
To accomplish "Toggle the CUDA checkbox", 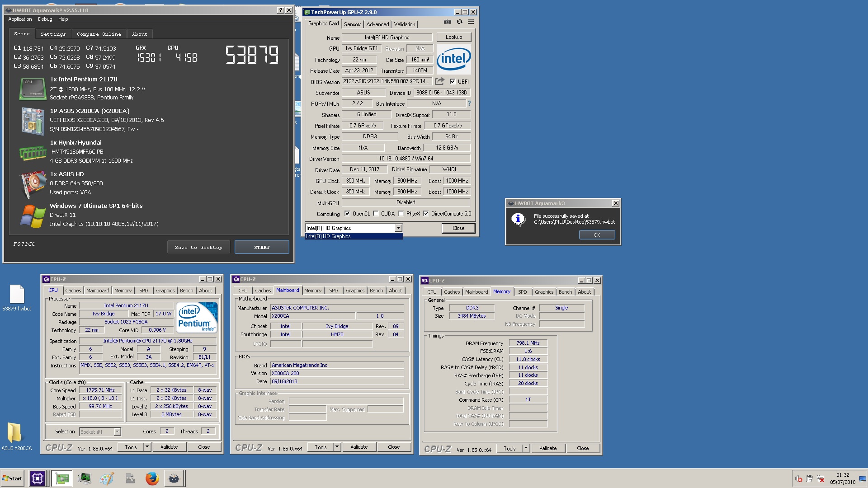I will 376,214.
